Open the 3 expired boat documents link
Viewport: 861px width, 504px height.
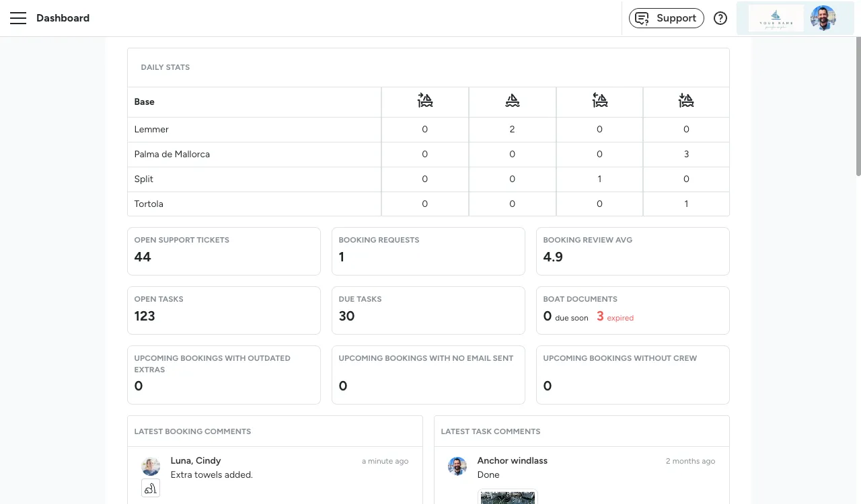click(x=615, y=317)
